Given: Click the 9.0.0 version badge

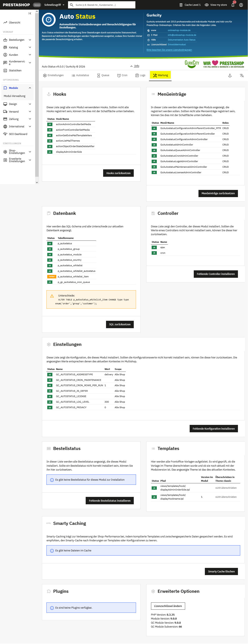Looking at the screenshot, I should pos(37,5).
